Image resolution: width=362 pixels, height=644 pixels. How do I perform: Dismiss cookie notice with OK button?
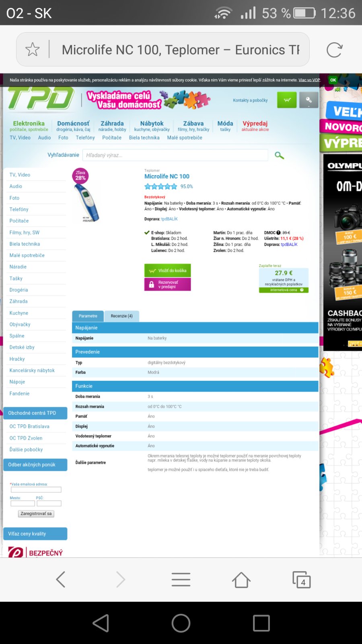(333, 80)
